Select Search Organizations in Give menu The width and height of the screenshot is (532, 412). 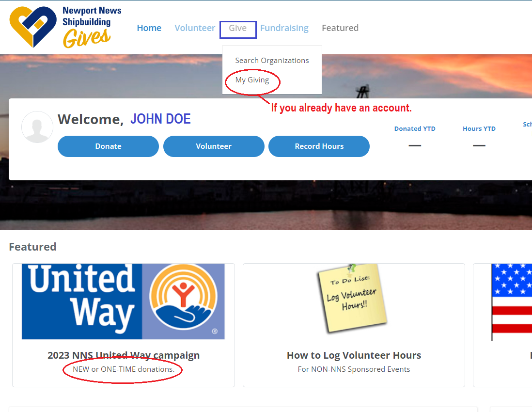(272, 61)
